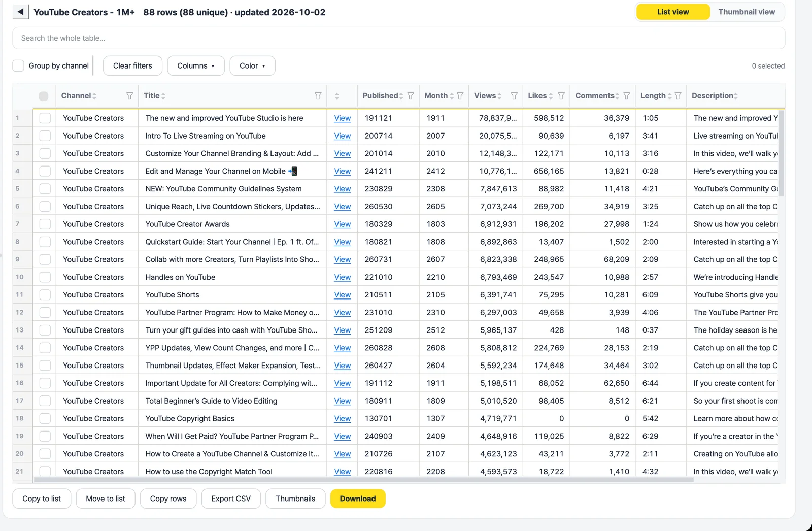The image size is (812, 531).
Task: Enable the Group by channel checkbox
Action: [x=18, y=65]
